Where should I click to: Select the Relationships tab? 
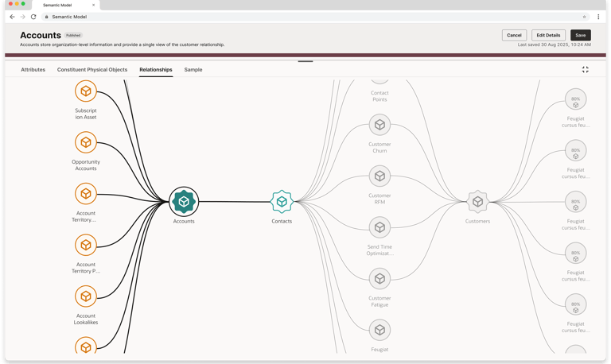pyautogui.click(x=156, y=70)
